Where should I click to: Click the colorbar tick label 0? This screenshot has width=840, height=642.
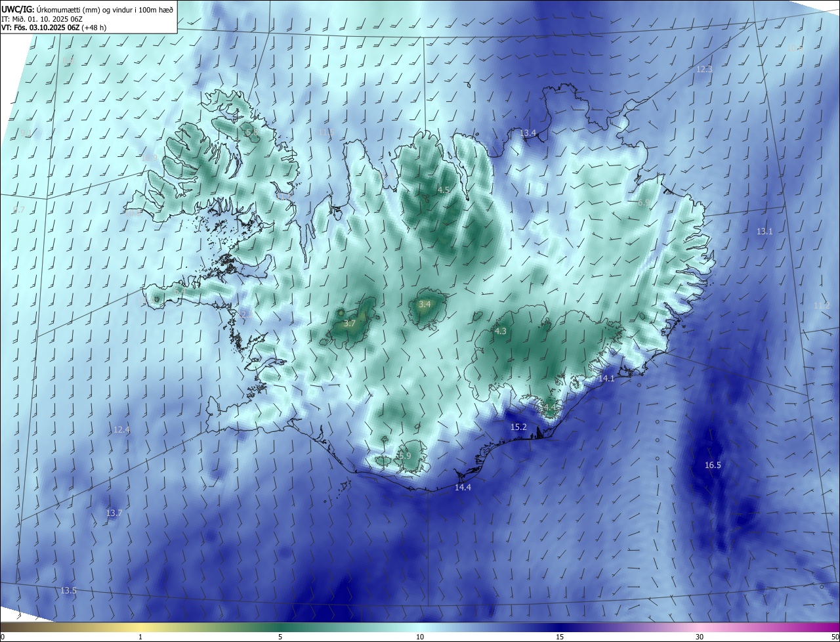(x=2, y=637)
